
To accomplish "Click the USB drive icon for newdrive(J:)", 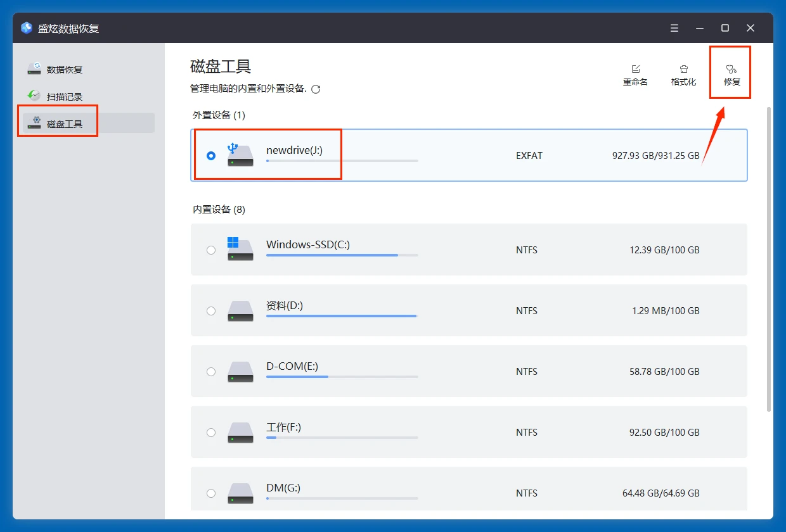I will point(240,155).
